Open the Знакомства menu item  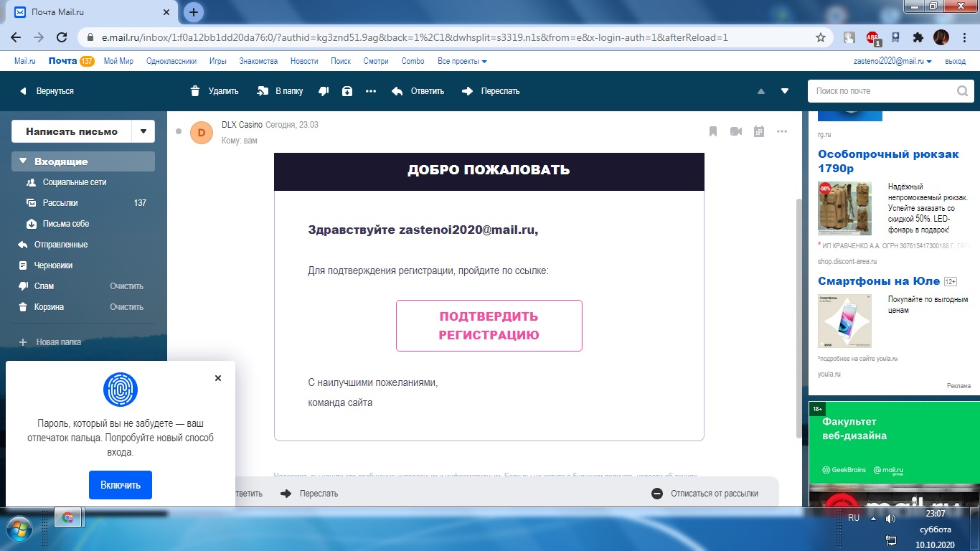(258, 61)
